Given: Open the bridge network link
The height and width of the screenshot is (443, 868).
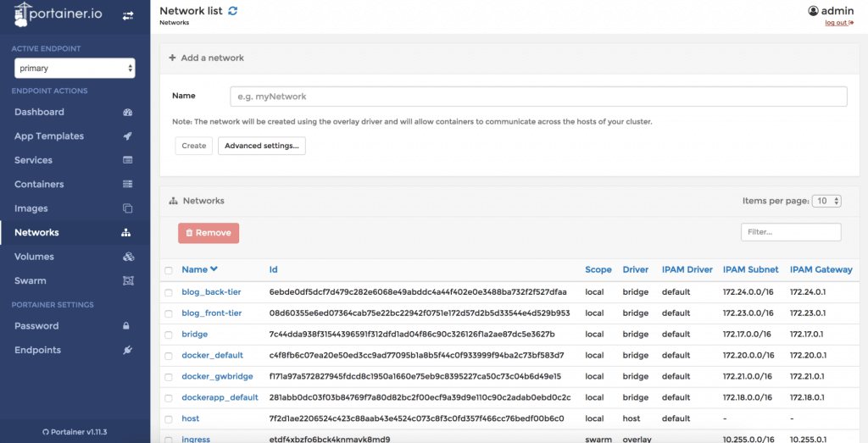Looking at the screenshot, I should (x=195, y=334).
